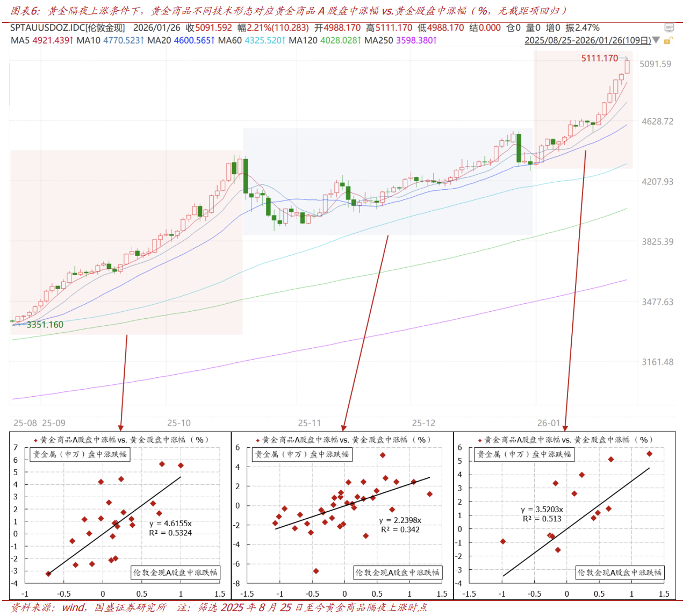Toggle the orange unlock padlock icon
Image resolution: width=690 pixels, height=616 pixels.
tap(667, 41)
